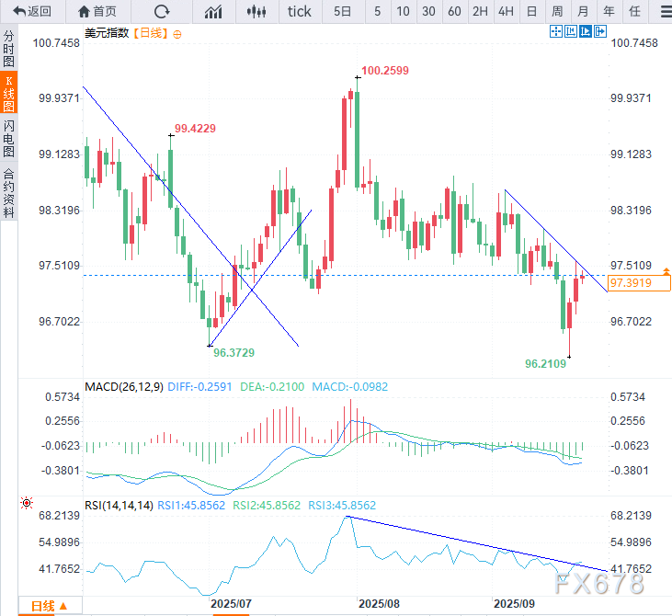672x616 pixels.
Task: Select the tick timeframe
Action: tap(299, 11)
